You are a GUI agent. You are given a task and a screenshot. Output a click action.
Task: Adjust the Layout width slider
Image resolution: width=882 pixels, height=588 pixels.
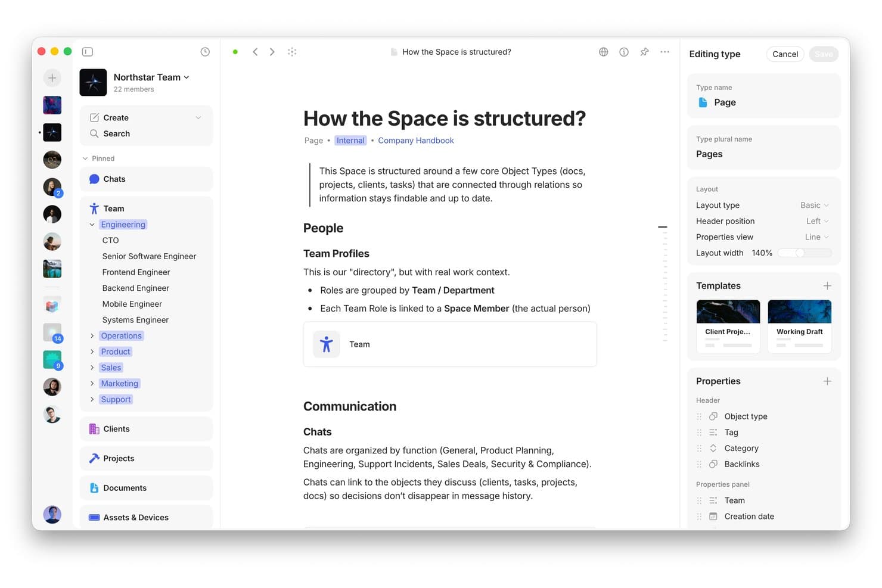[805, 253]
